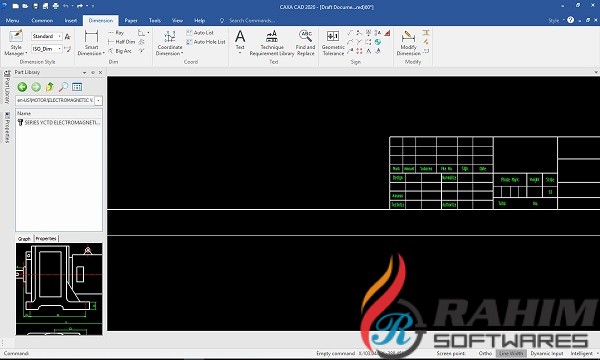Click the red triangle taper icon
The width and height of the screenshot is (600, 360).
(x=387, y=33)
